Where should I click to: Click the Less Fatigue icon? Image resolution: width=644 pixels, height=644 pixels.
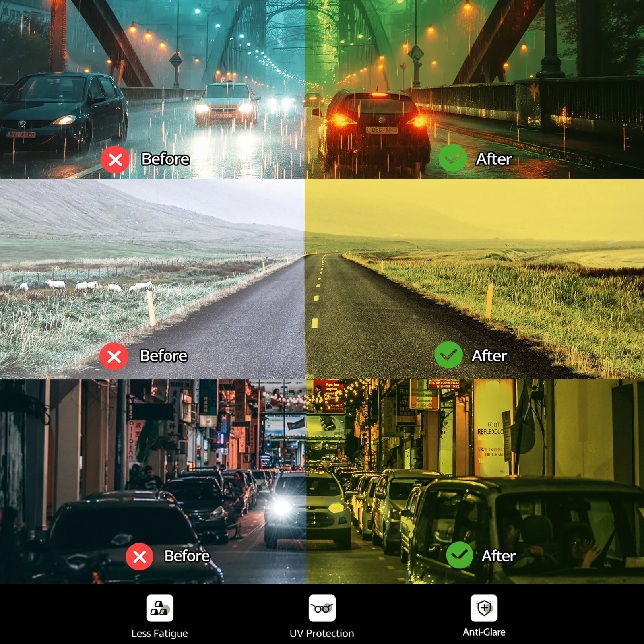pos(160,608)
